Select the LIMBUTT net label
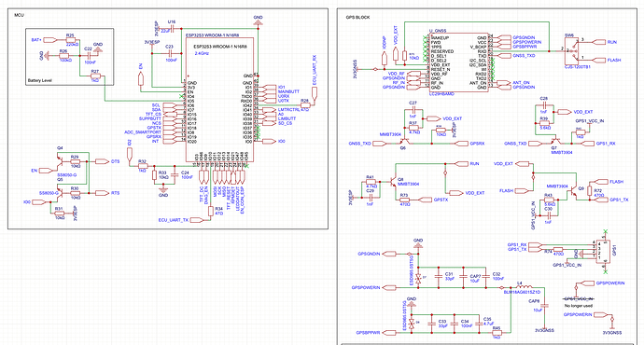This screenshot has width=644, height=345. (x=287, y=119)
